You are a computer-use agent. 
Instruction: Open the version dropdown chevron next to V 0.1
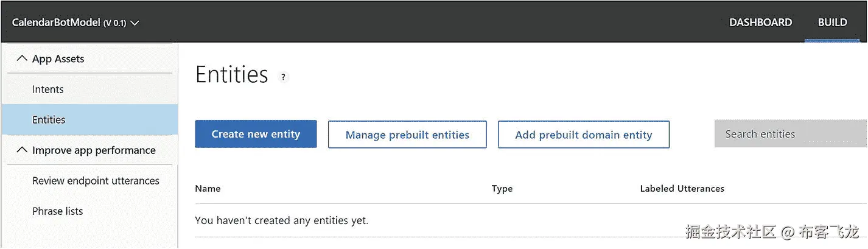[x=135, y=23]
